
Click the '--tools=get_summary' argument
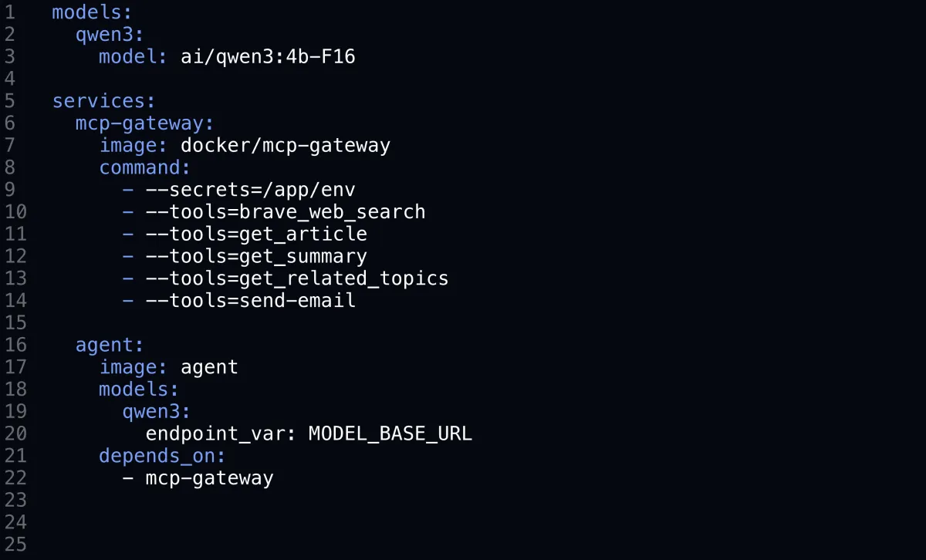(x=256, y=256)
